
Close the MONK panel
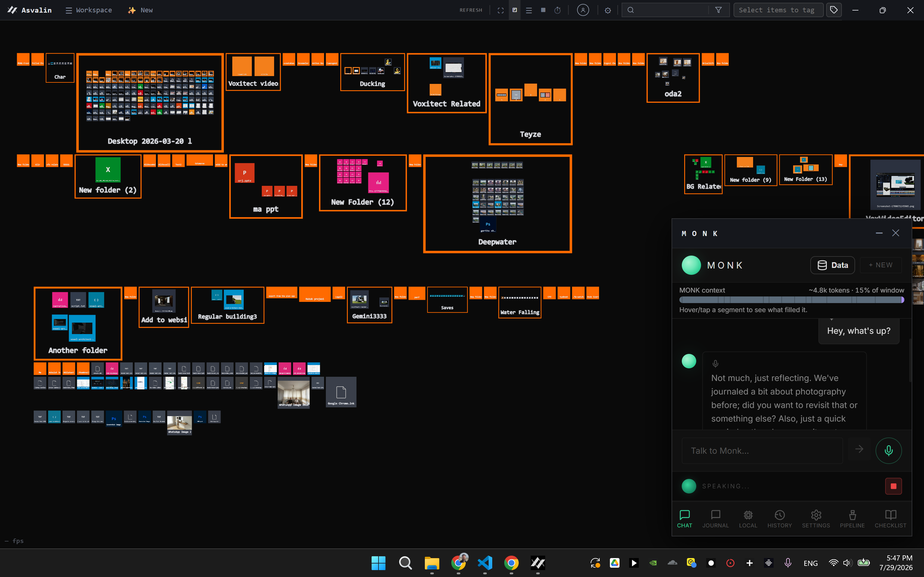(895, 233)
